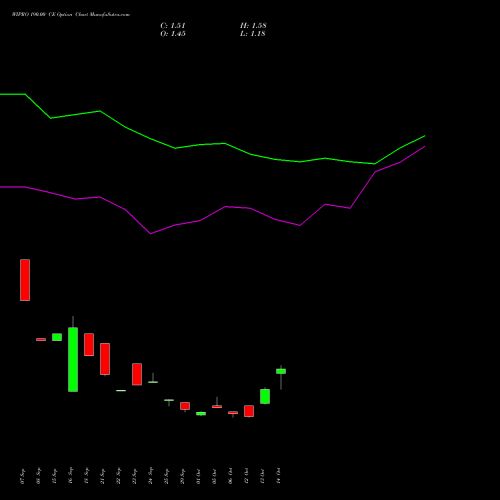This screenshot has height=500, width=500.
Task: Click the "14 Oct" date label
Action: click(278, 476)
